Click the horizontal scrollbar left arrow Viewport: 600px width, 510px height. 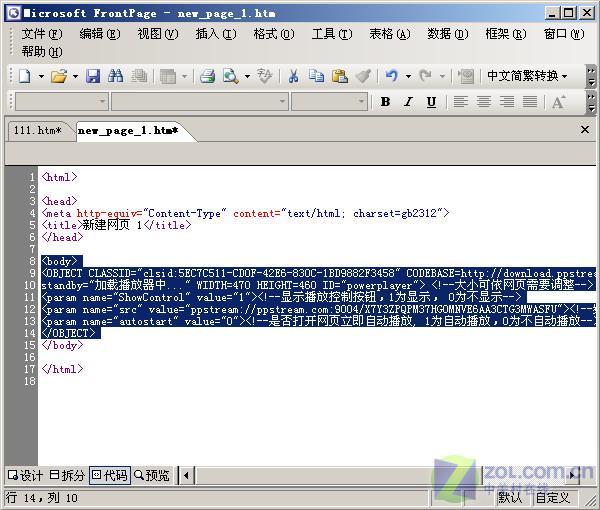pos(187,476)
